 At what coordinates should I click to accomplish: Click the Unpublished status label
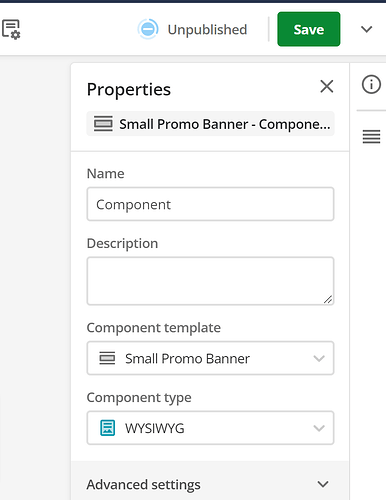(207, 30)
